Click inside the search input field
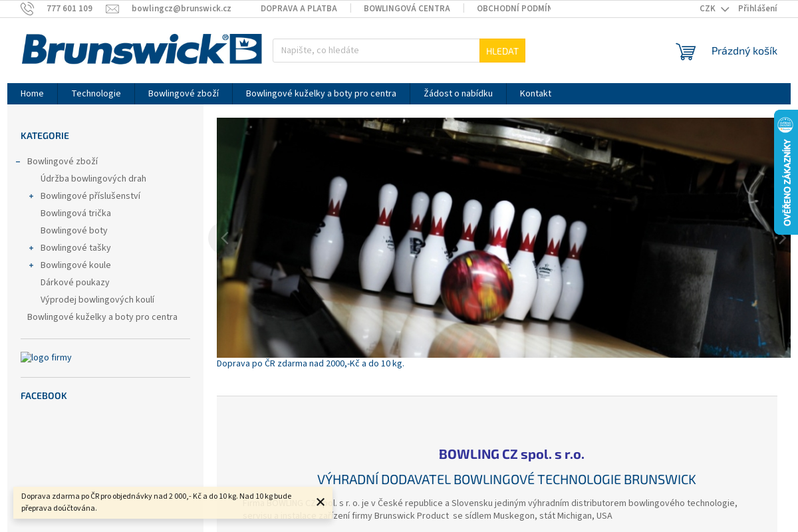Image resolution: width=798 pixels, height=532 pixels. click(x=372, y=50)
